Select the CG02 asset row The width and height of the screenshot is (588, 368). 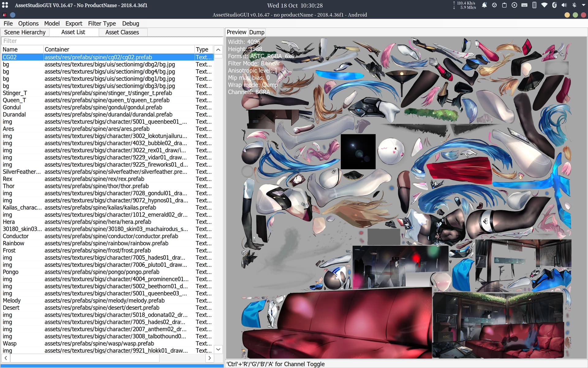click(107, 57)
